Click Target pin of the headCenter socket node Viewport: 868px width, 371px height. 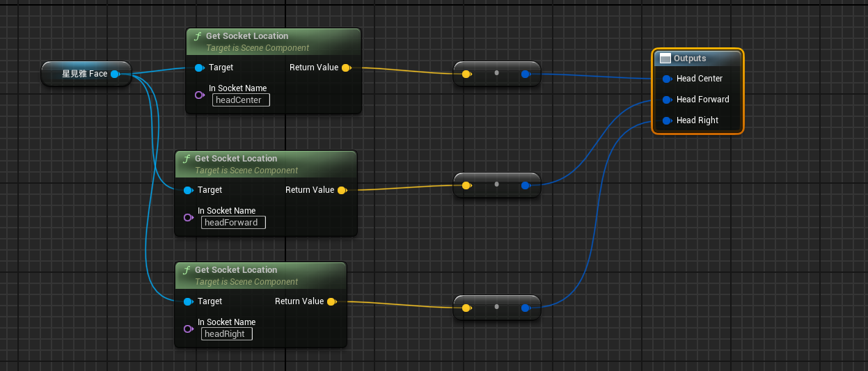pyautogui.click(x=199, y=68)
